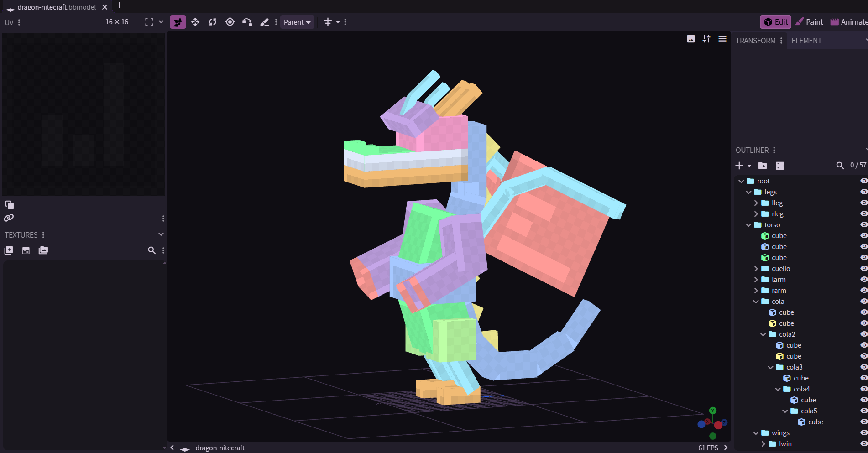Switch to the ELEMENT panel tab
The width and height of the screenshot is (868, 453).
pyautogui.click(x=806, y=41)
